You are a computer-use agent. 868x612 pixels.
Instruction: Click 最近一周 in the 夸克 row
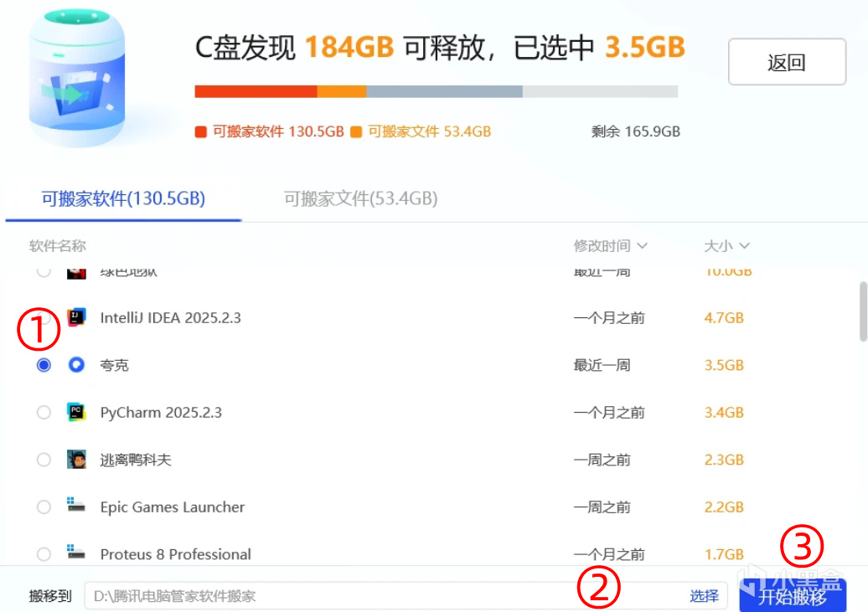pos(602,365)
